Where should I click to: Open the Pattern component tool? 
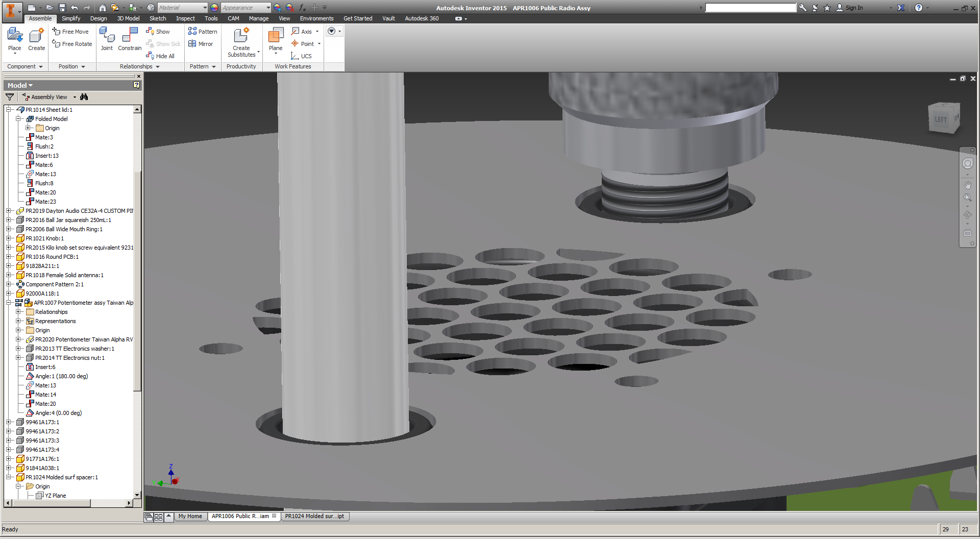pyautogui.click(x=203, y=32)
